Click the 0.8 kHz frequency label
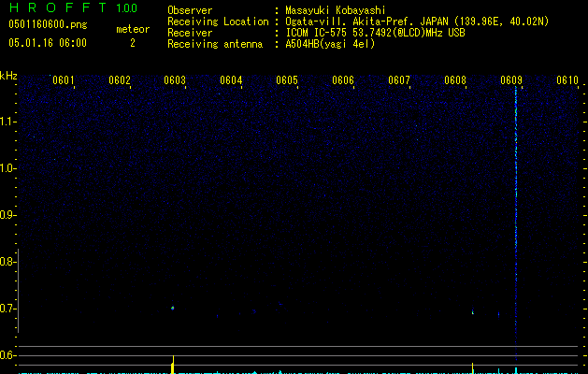 pos(7,262)
